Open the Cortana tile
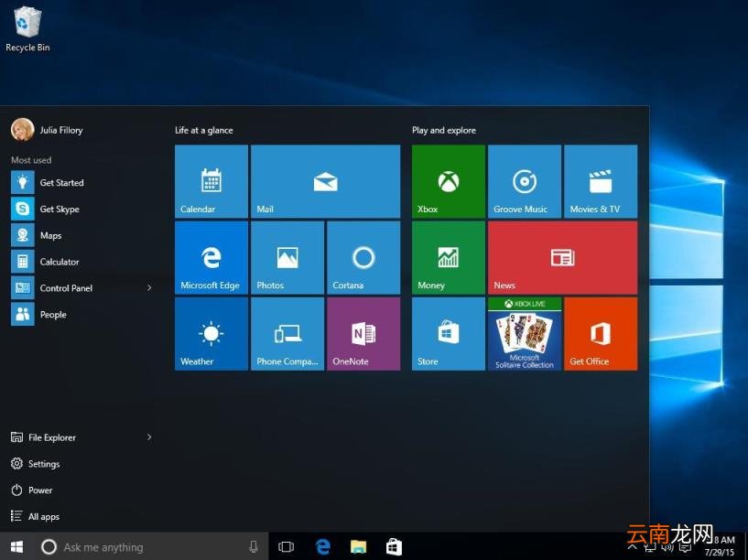 tap(363, 257)
